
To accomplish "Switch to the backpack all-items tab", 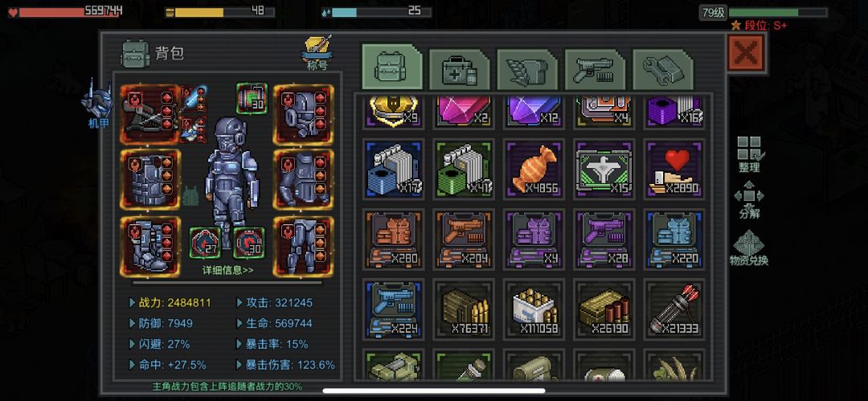I will point(392,68).
